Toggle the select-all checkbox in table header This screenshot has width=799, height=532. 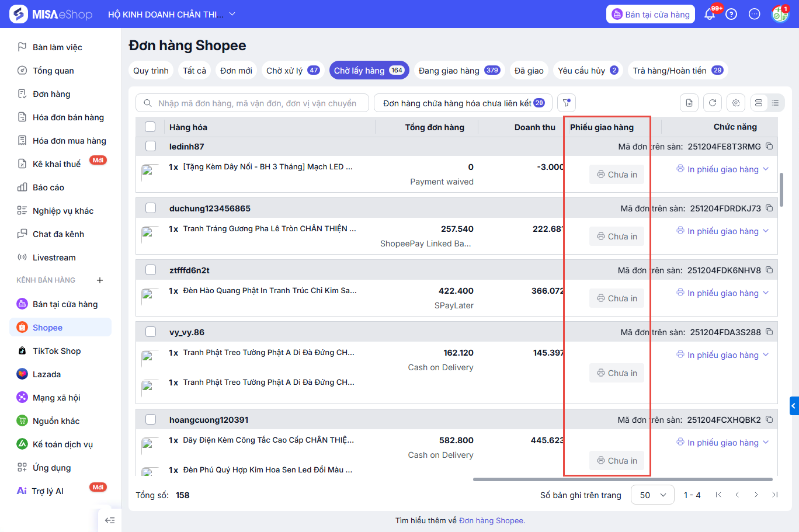tap(150, 127)
